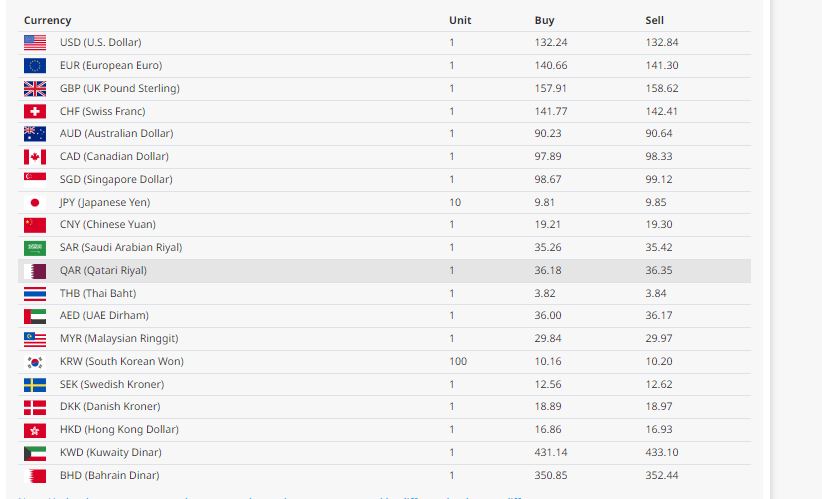Screen dimensions: 822x499
Task: Click the Japanese flag icon
Action: pyautogui.click(x=35, y=202)
